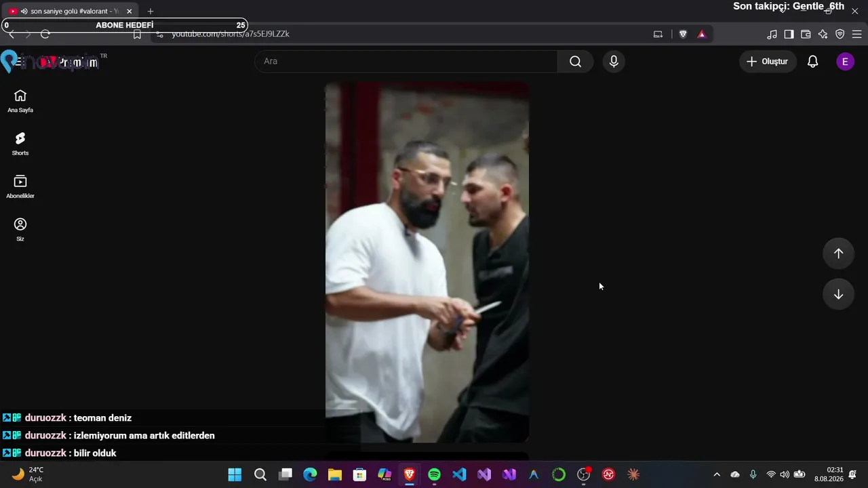The height and width of the screenshot is (488, 868).
Task: Open Spotify from the taskbar
Action: tap(435, 474)
